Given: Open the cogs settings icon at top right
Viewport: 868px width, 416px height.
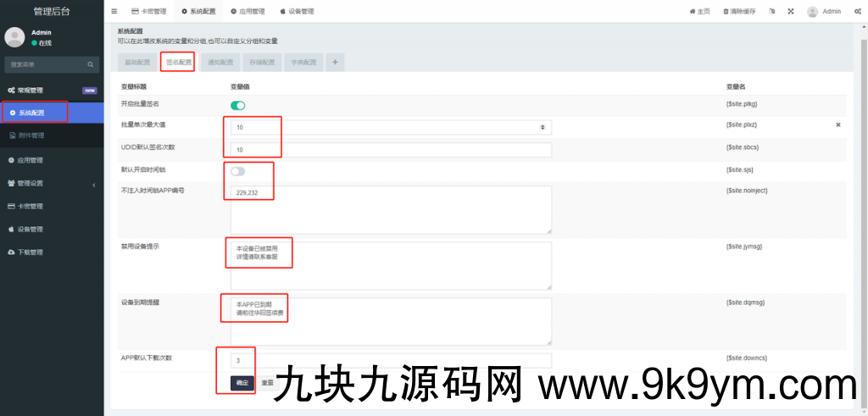Looking at the screenshot, I should click(x=858, y=11).
